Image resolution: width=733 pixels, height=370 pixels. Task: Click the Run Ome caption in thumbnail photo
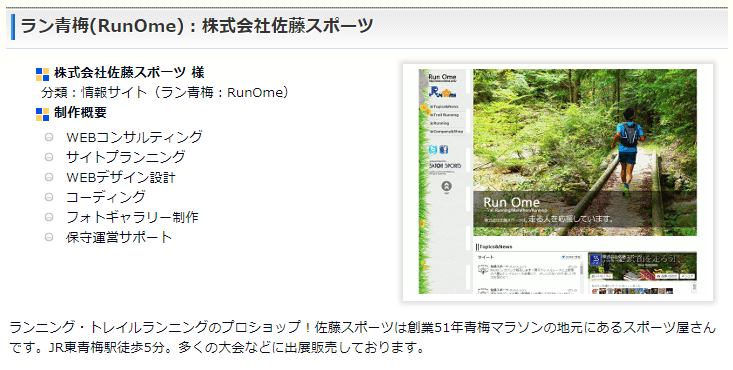(511, 203)
